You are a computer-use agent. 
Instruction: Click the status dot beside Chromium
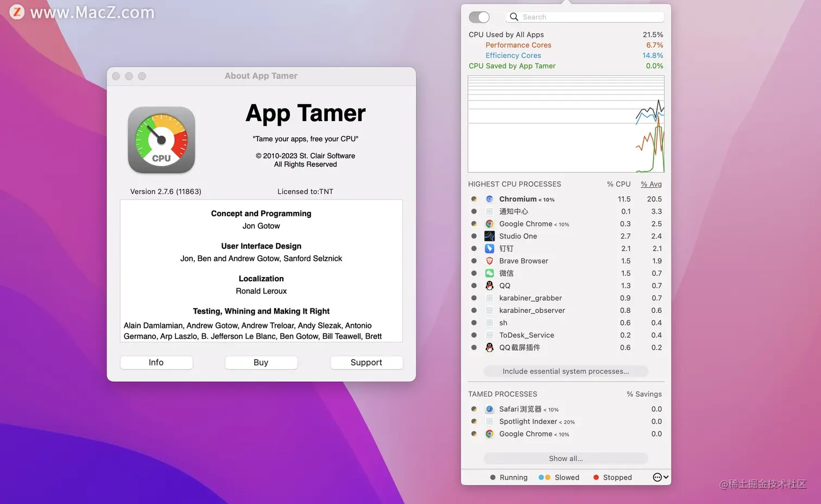474,199
